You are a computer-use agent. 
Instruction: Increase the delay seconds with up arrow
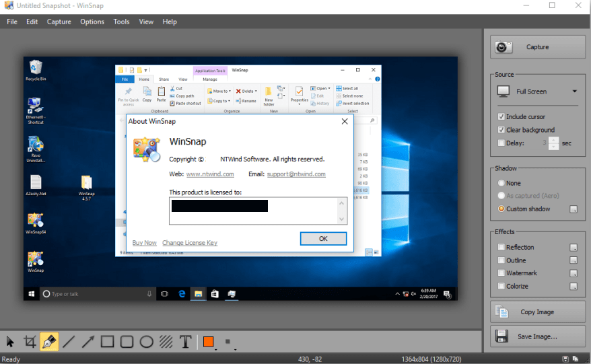click(x=554, y=140)
